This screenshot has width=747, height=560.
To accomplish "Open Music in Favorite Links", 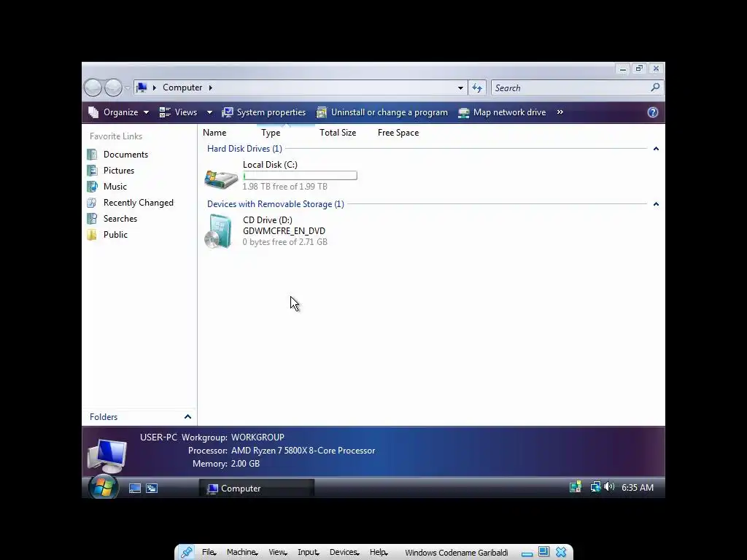I will pyautogui.click(x=115, y=187).
